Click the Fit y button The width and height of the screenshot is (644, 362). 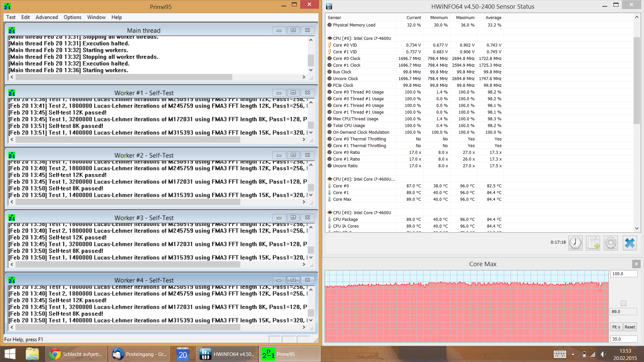(616, 327)
